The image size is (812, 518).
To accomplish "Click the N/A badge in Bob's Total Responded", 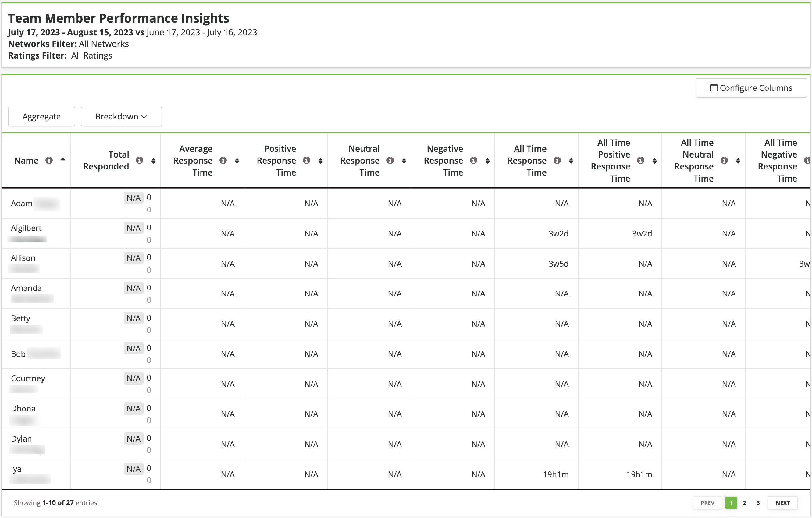I will (x=134, y=348).
